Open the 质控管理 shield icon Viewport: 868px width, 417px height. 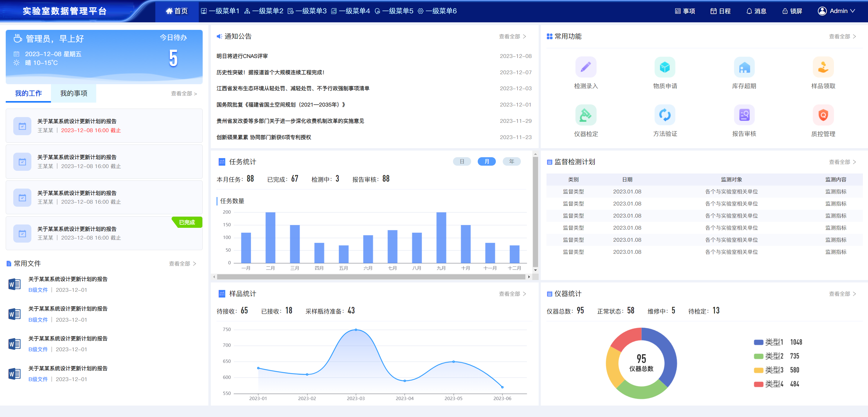[823, 115]
